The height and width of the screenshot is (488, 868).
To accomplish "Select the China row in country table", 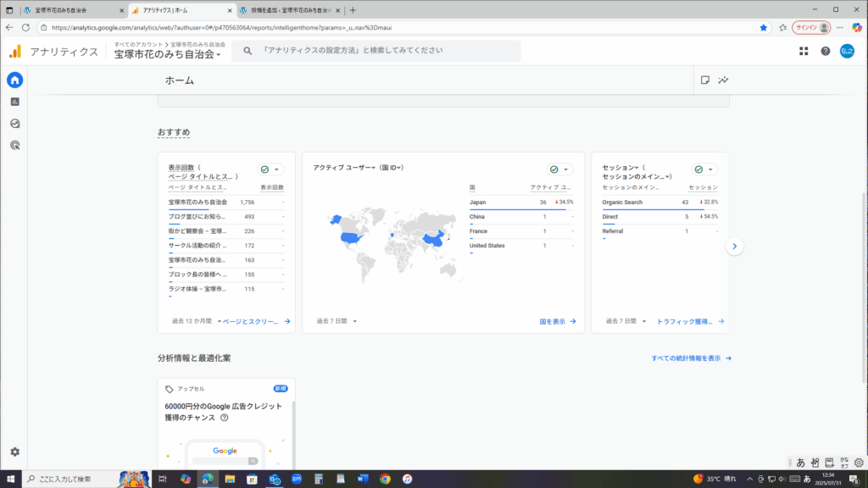I will click(x=521, y=217).
